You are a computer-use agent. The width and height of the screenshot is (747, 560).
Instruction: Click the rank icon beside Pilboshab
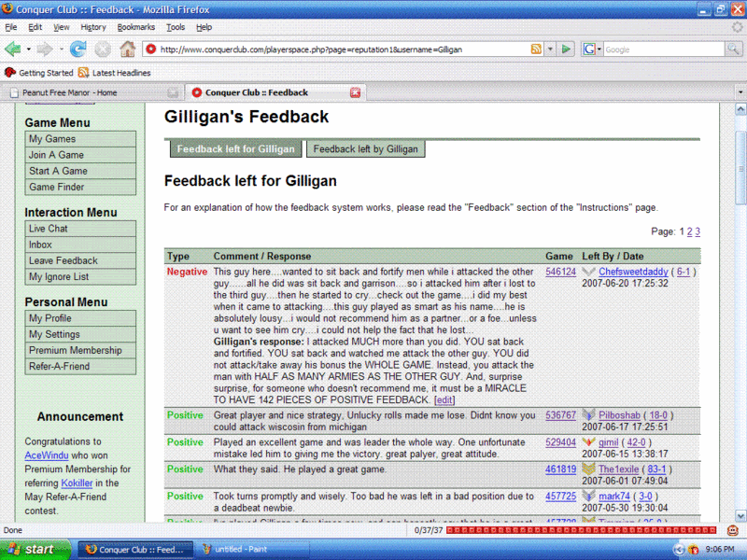(589, 414)
